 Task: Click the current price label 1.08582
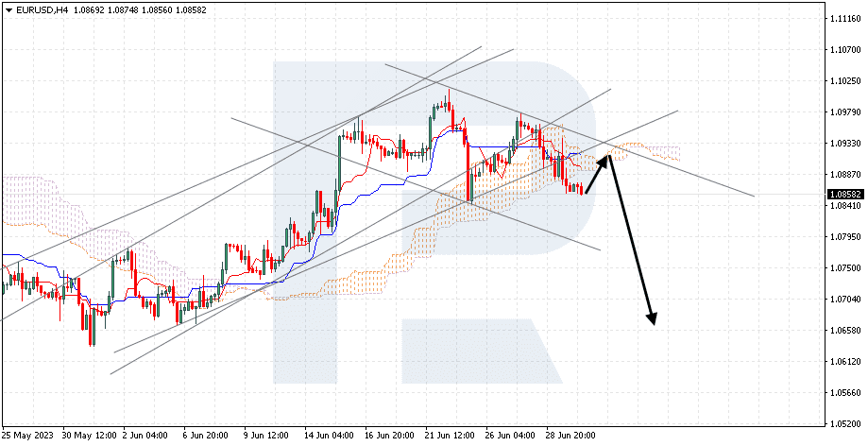coord(844,195)
